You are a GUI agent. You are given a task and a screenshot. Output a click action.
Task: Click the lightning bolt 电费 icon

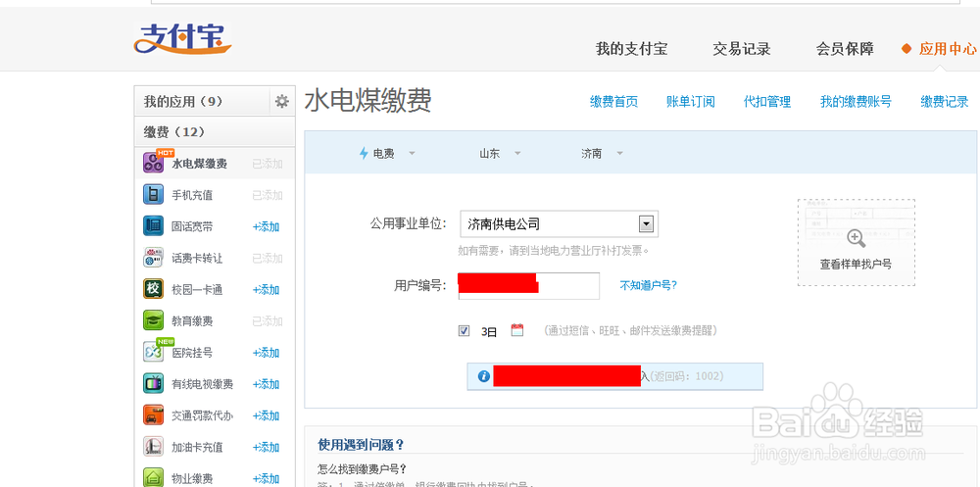364,153
